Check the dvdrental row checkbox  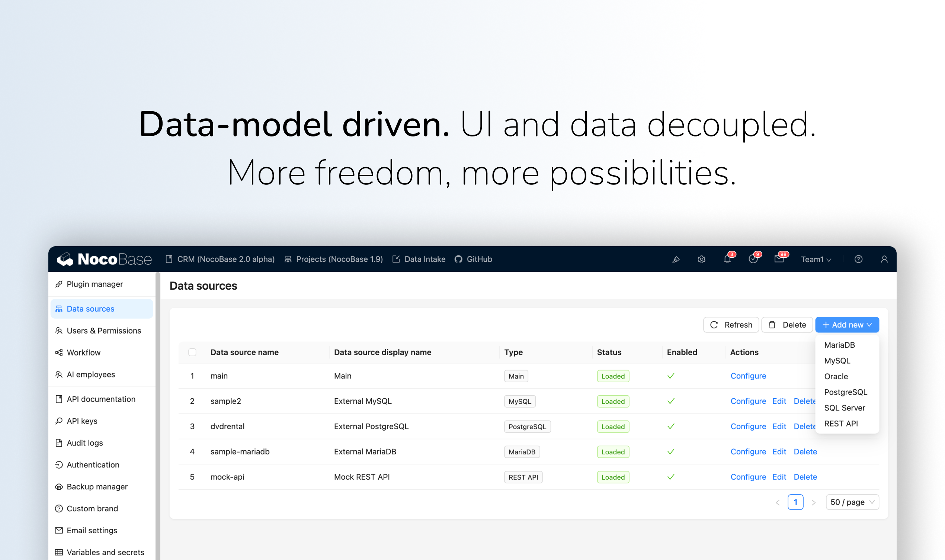pos(193,427)
